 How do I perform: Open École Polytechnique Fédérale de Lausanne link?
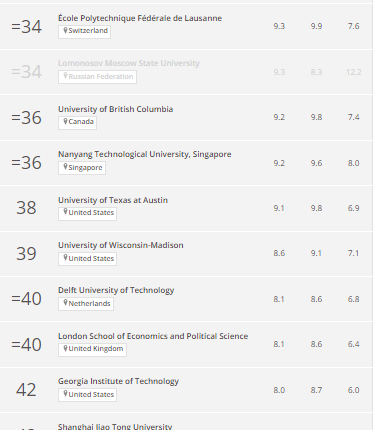(140, 18)
